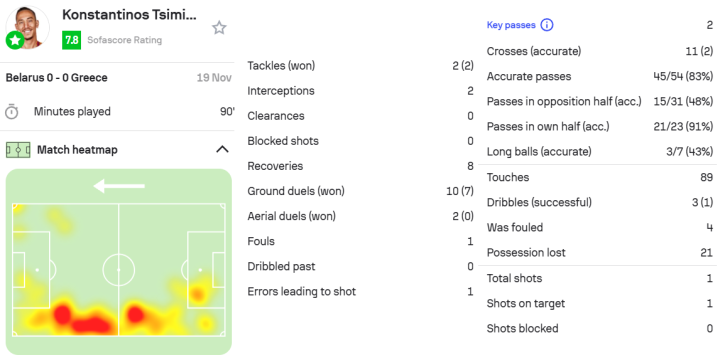Image resolution: width=720 pixels, height=360 pixels.
Task: Click the Sofascore Rating label
Action: click(124, 40)
